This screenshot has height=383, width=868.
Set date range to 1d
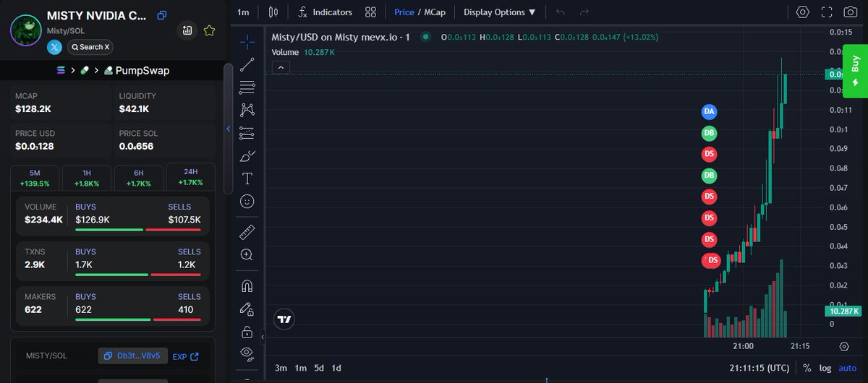pyautogui.click(x=336, y=368)
